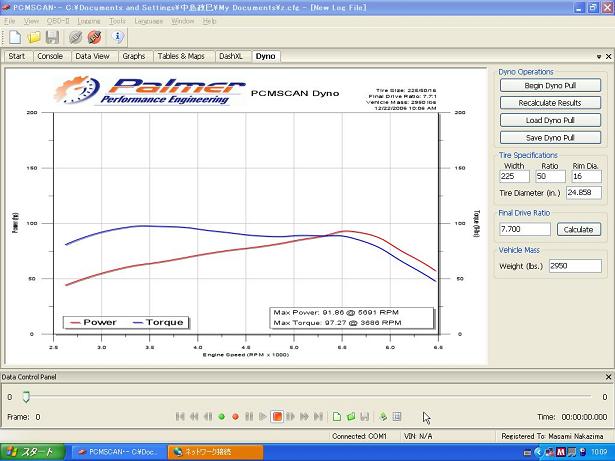Switch to the Graphs tab
This screenshot has width=615, height=461.
(133, 57)
